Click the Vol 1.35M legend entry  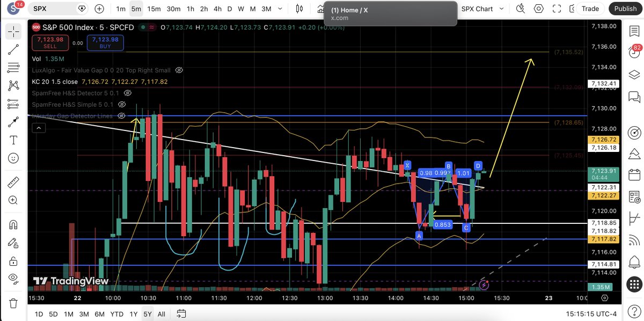pyautogui.click(x=48, y=59)
